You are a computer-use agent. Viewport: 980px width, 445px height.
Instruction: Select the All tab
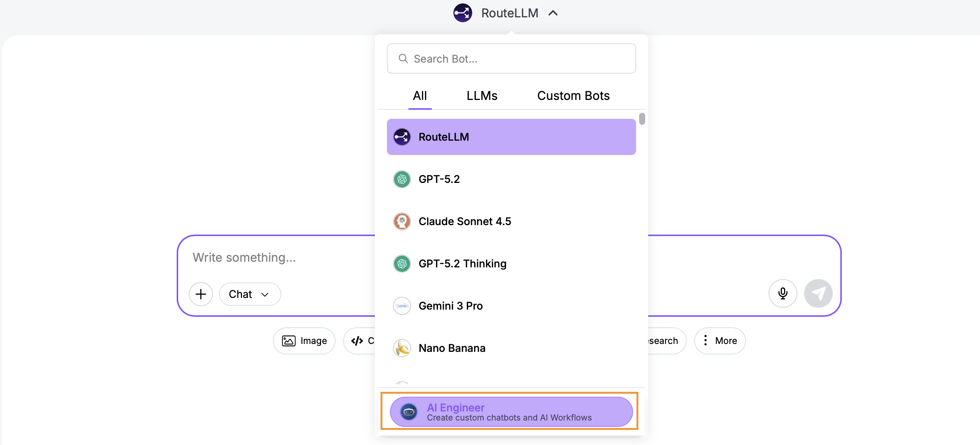(420, 95)
